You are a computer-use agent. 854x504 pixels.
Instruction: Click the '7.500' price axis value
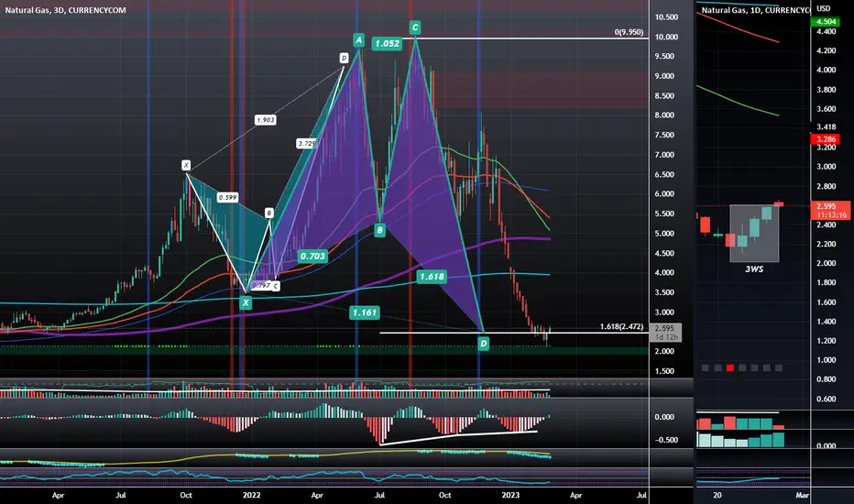pos(664,135)
